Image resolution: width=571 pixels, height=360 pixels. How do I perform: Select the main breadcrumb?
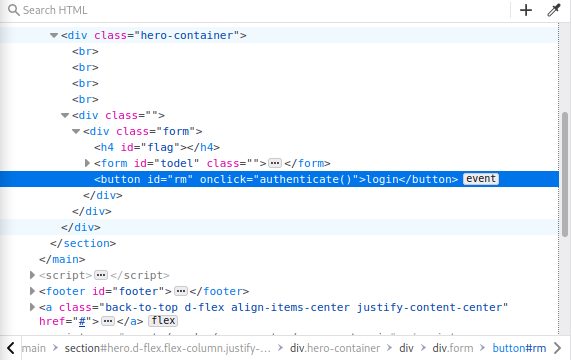(x=34, y=348)
